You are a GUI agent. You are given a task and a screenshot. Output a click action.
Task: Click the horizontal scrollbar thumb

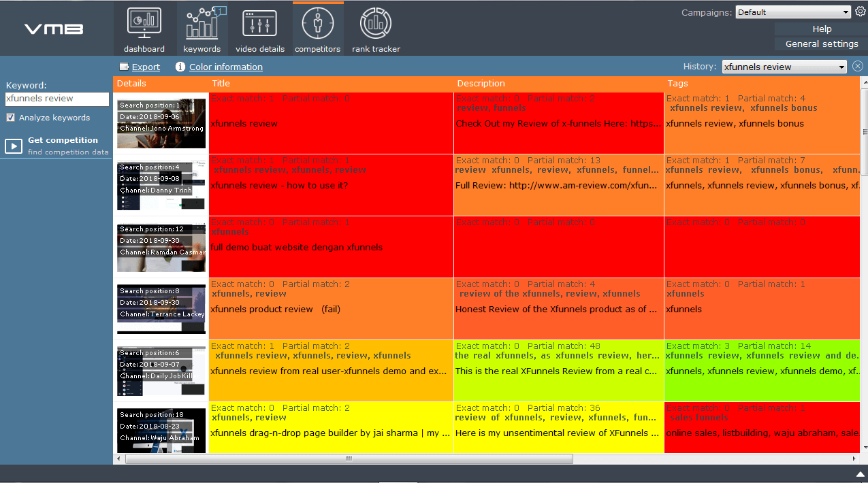349,459
